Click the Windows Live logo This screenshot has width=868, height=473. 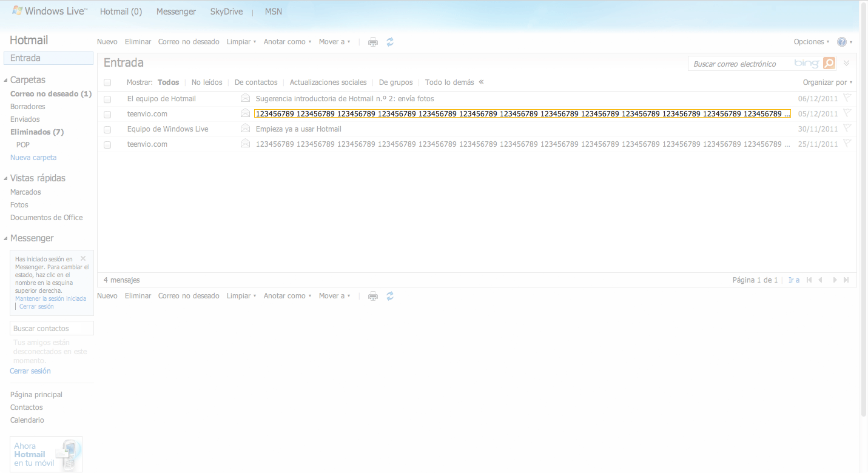(50, 12)
